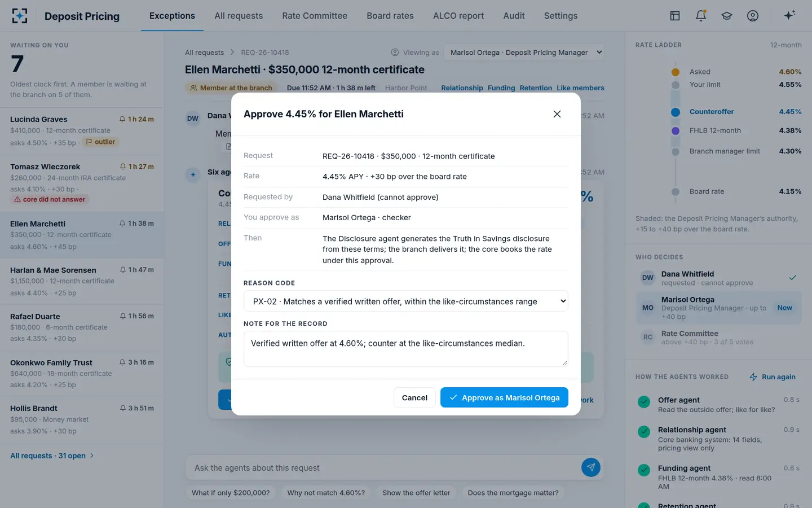Screen dimensions: 812x508
Task: Select the Harlan & Mae Sorensen request
Action: coord(82,281)
